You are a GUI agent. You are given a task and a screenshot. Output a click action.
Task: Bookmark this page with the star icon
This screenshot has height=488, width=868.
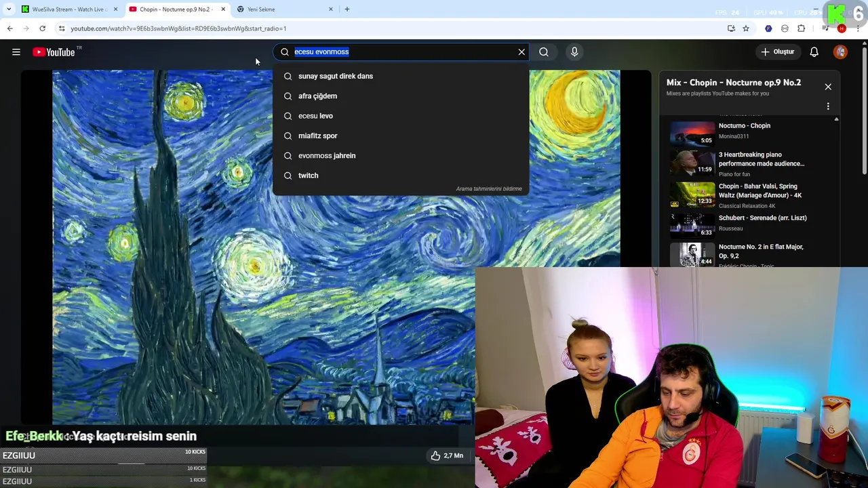coord(746,28)
